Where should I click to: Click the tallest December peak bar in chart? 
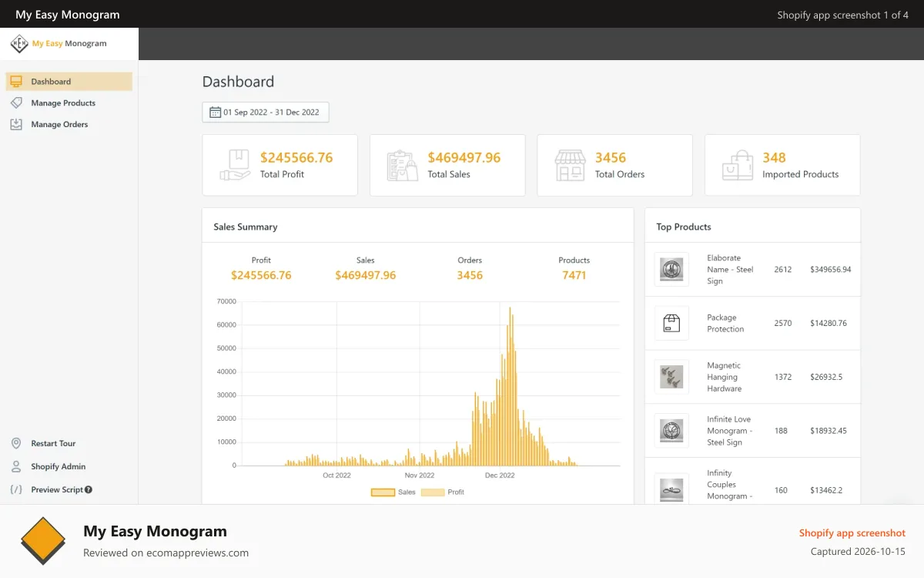[510, 387]
